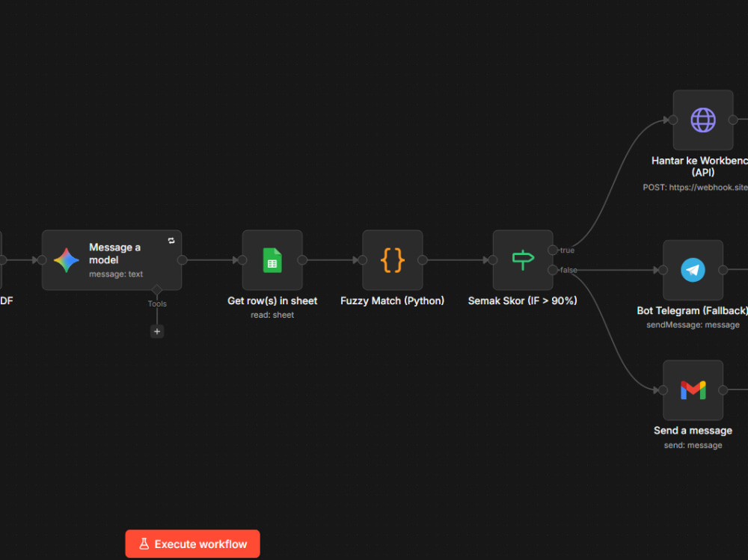
Task: Click the 'sendMessage: message' subtitle text
Action: point(693,324)
